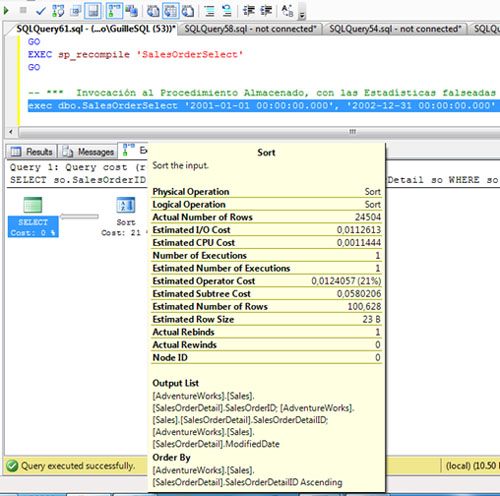Switch to the SQLQuery54.sql tab
Viewport: 500px width, 496px height.
coord(395,29)
